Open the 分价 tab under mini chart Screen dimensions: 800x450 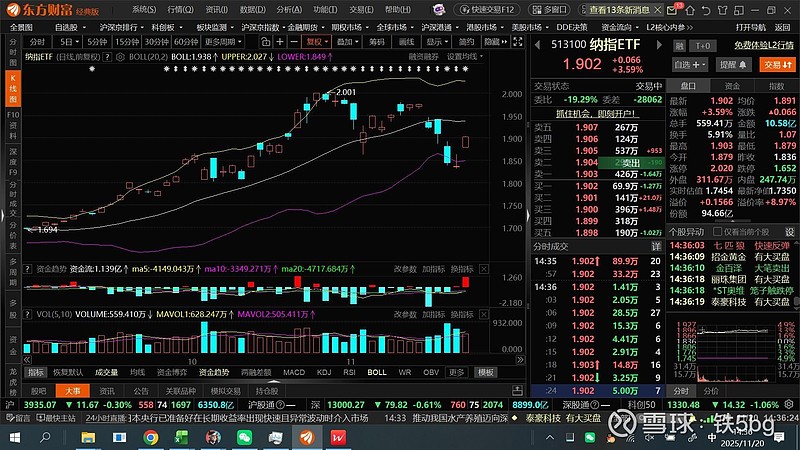711,391
